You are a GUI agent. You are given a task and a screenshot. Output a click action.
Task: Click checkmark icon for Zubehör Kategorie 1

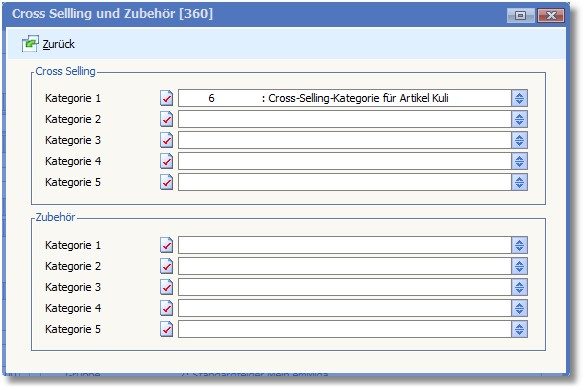point(166,245)
